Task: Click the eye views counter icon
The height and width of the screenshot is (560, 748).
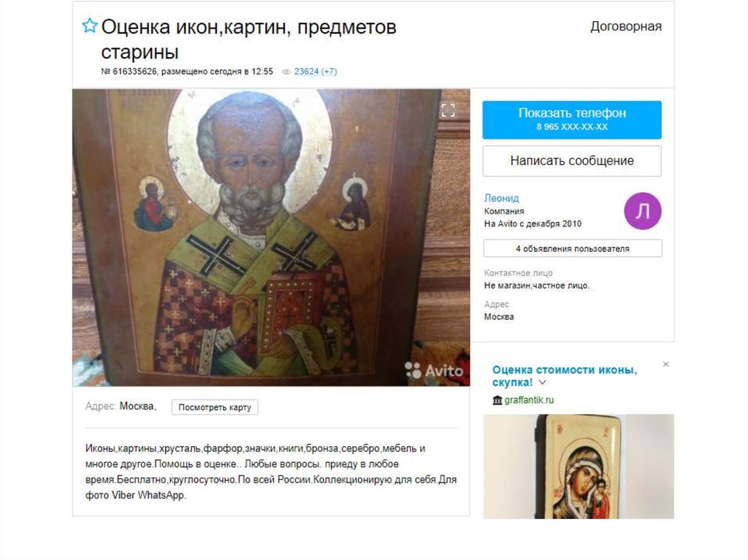Action: (286, 72)
